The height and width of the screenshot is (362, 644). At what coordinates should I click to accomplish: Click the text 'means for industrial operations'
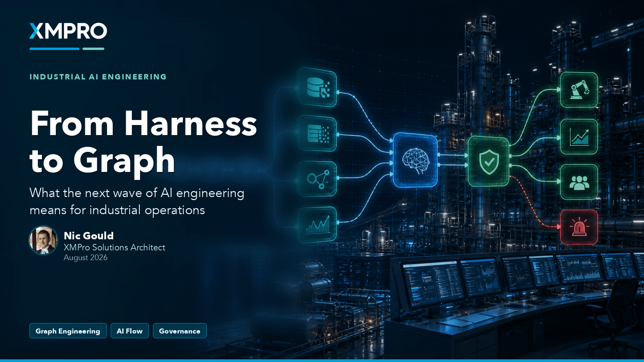[x=117, y=210]
